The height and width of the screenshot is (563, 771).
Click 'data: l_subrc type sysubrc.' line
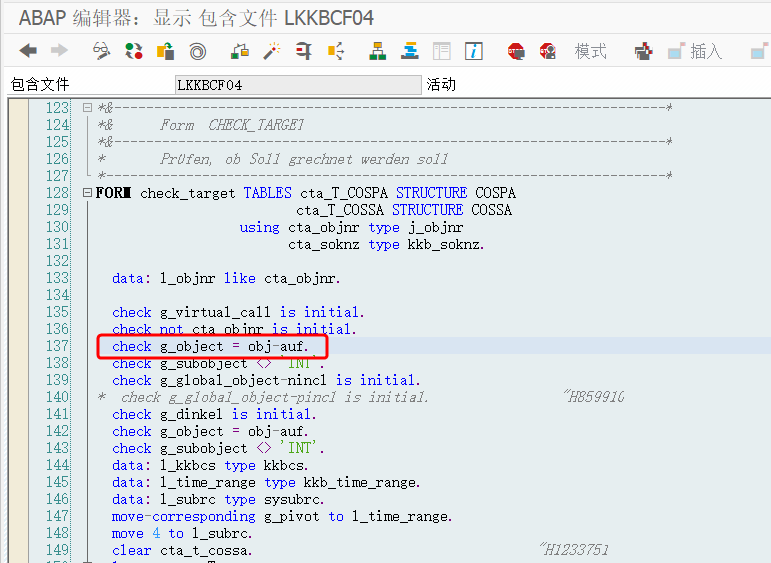tap(218, 499)
